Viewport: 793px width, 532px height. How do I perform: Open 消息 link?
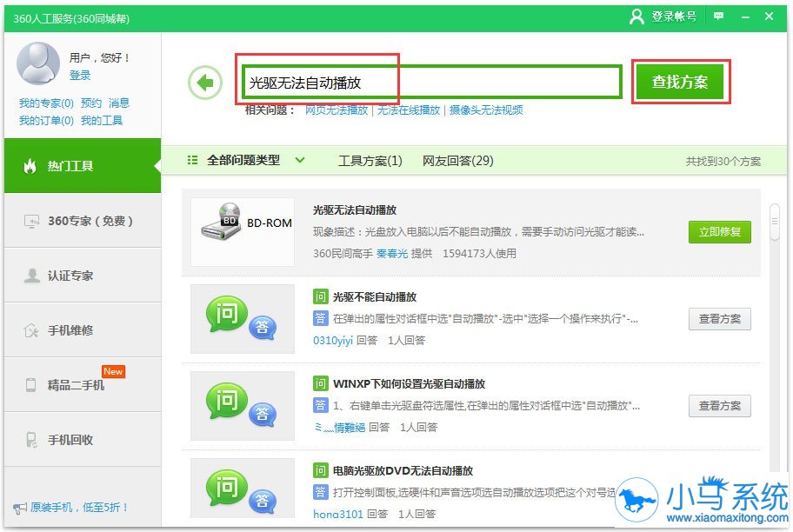tap(119, 103)
